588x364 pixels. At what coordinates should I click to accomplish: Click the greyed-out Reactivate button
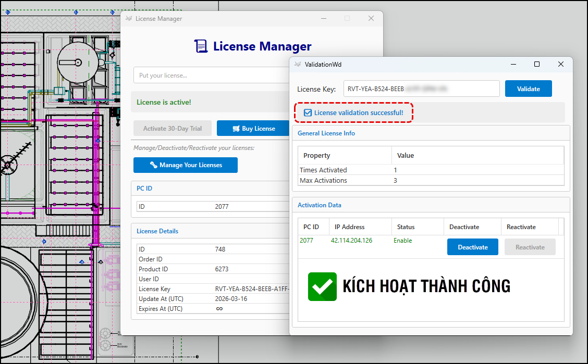[x=530, y=247]
